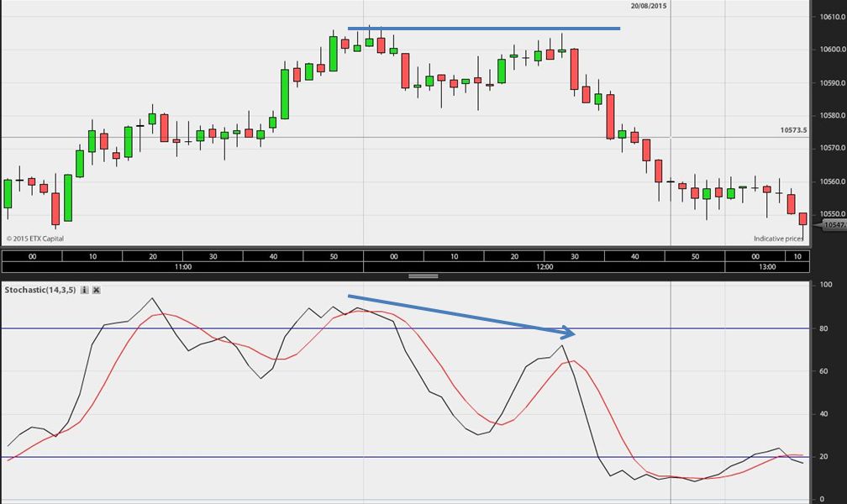Click the 60 level on the Stochastic scale
The height and width of the screenshot is (504, 847).
point(823,371)
